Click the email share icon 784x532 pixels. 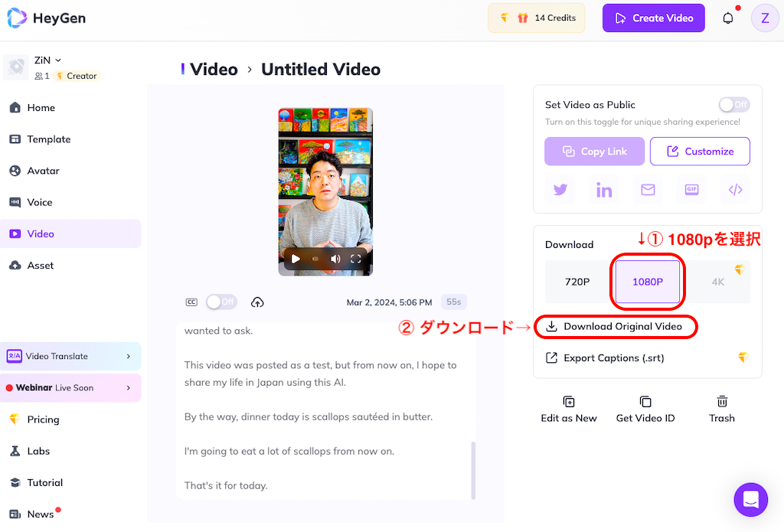tap(648, 190)
